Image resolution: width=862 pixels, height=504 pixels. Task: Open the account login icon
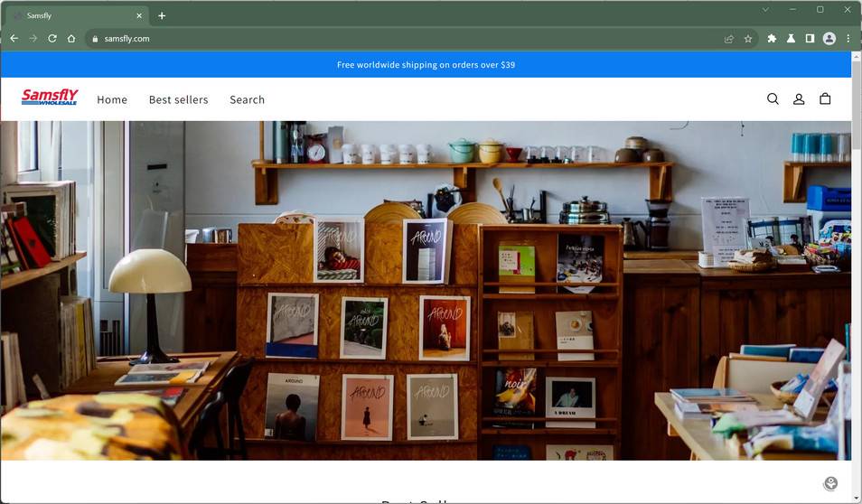(799, 99)
